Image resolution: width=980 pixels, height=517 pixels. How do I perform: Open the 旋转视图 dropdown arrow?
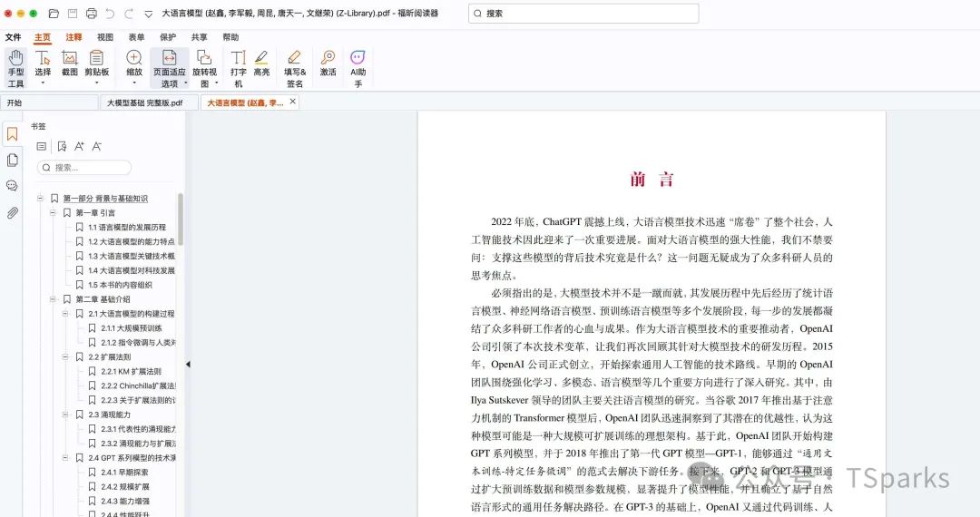coord(217,83)
